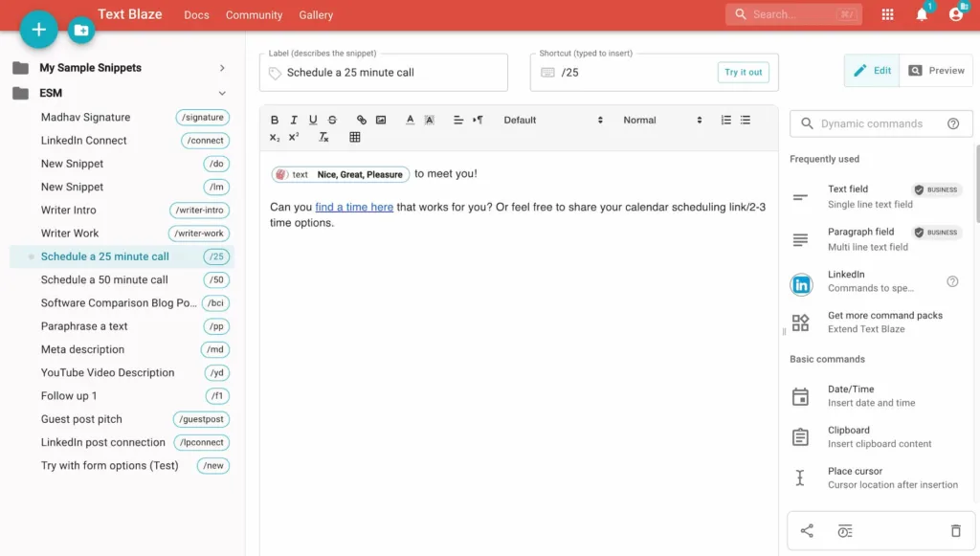Open the Paraphrase a text snippet
The image size is (980, 556).
click(122, 326)
